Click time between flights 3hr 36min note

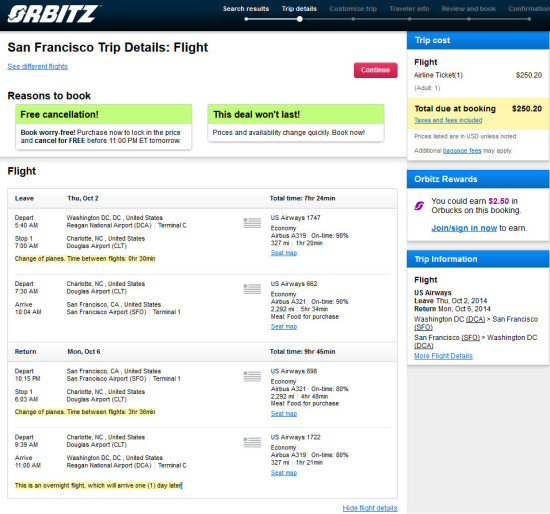point(85,412)
